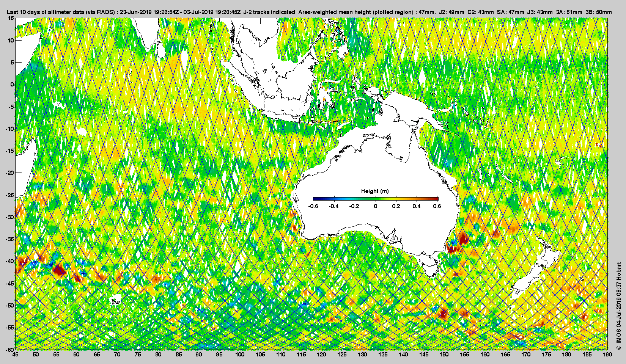Viewport: 626px width, 364px height.
Task: Select the -0.4 colorbar tick label
Action: [x=334, y=206]
